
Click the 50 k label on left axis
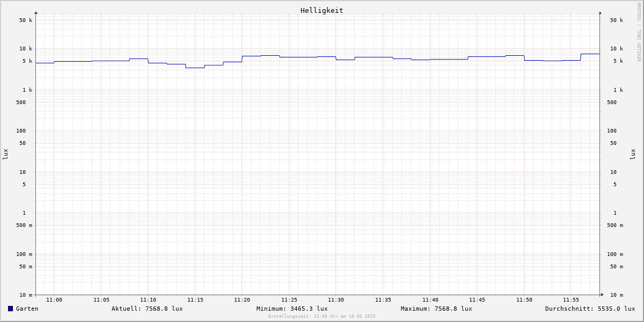coord(26,20)
